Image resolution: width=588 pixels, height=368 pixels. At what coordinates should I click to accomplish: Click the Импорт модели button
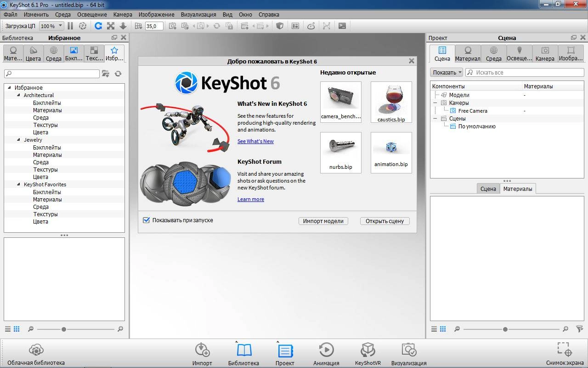(x=323, y=221)
